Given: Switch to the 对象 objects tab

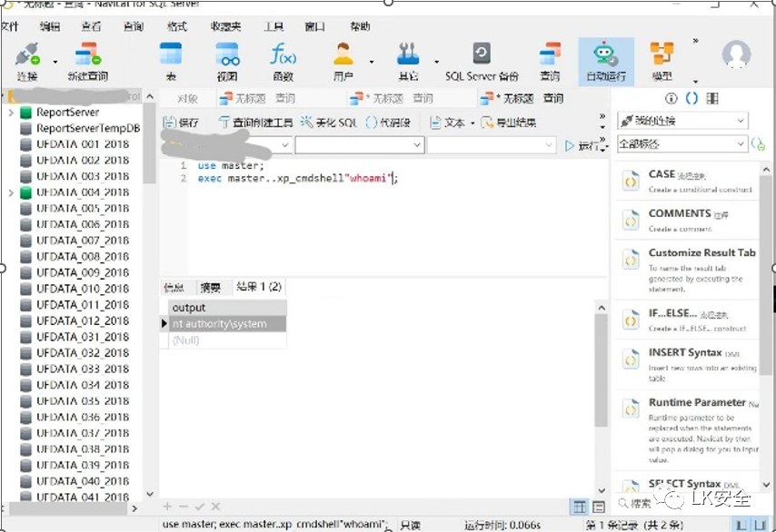Looking at the screenshot, I should 187,98.
